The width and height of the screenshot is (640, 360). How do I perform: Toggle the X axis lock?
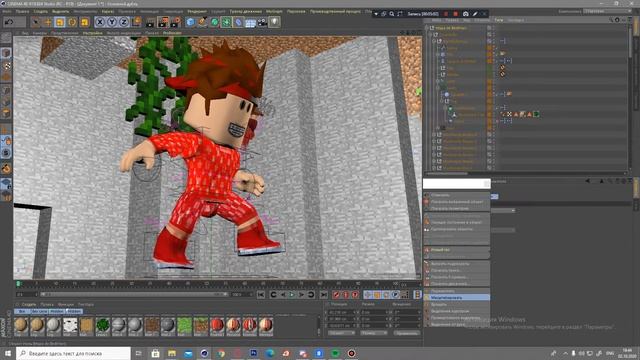pos(100,22)
